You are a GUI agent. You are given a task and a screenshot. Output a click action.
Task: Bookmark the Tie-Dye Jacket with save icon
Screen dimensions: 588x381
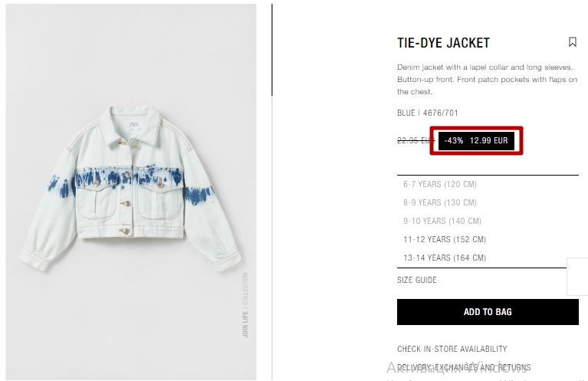[x=572, y=41]
